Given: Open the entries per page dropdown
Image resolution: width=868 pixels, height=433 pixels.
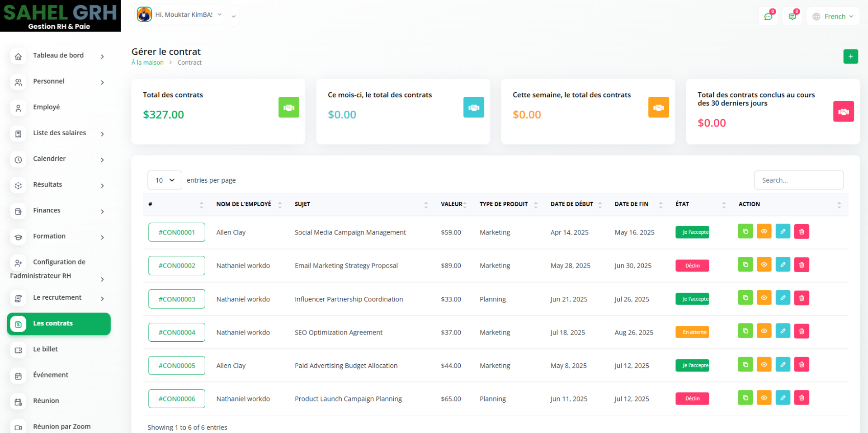Looking at the screenshot, I should tap(165, 180).
